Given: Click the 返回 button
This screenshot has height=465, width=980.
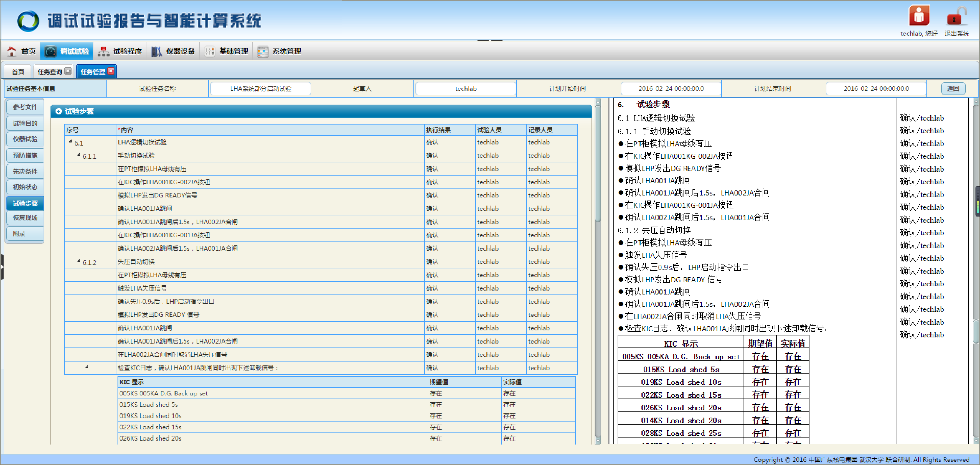Looking at the screenshot, I should coord(953,89).
